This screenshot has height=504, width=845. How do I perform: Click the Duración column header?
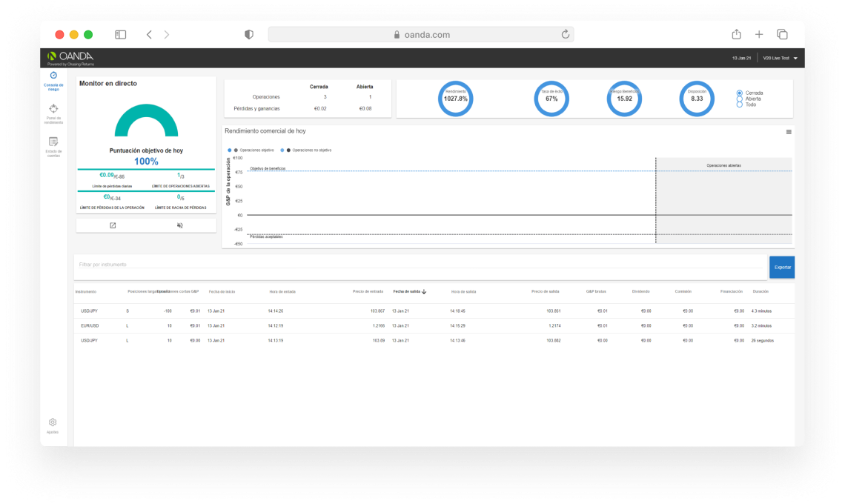[x=760, y=292]
